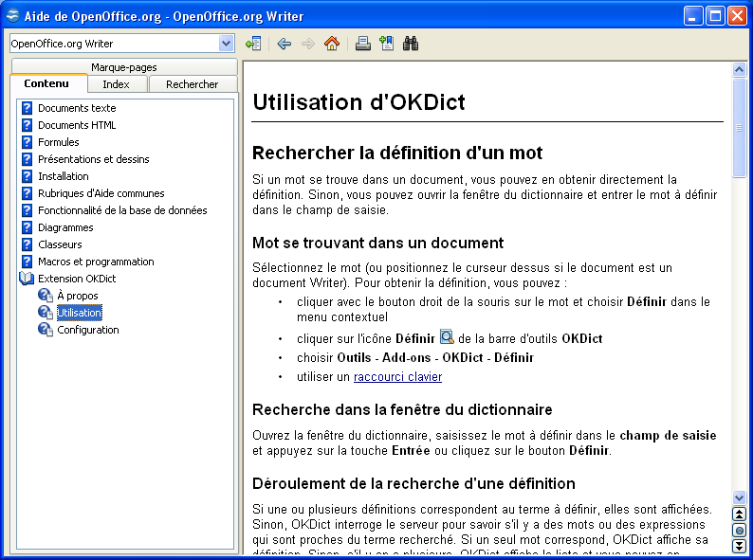The image size is (753, 560).
Task: Click the OpenOffice title bar icon
Action: (x=13, y=16)
